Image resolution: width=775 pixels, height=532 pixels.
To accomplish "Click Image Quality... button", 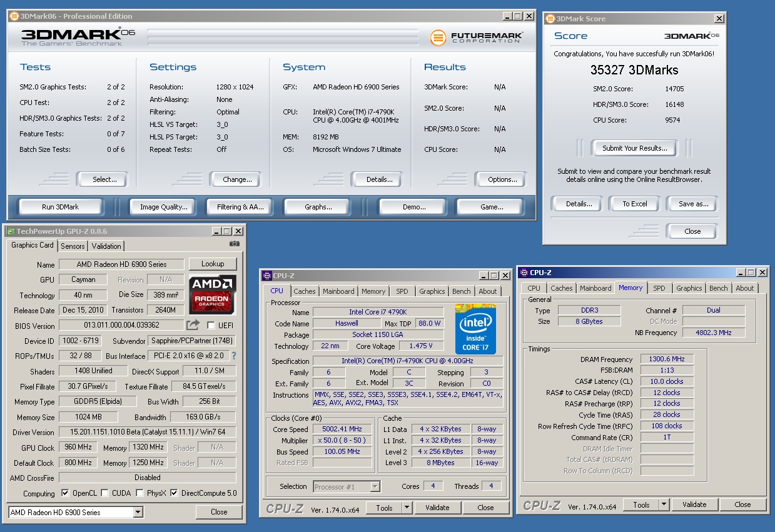I will 163,207.
